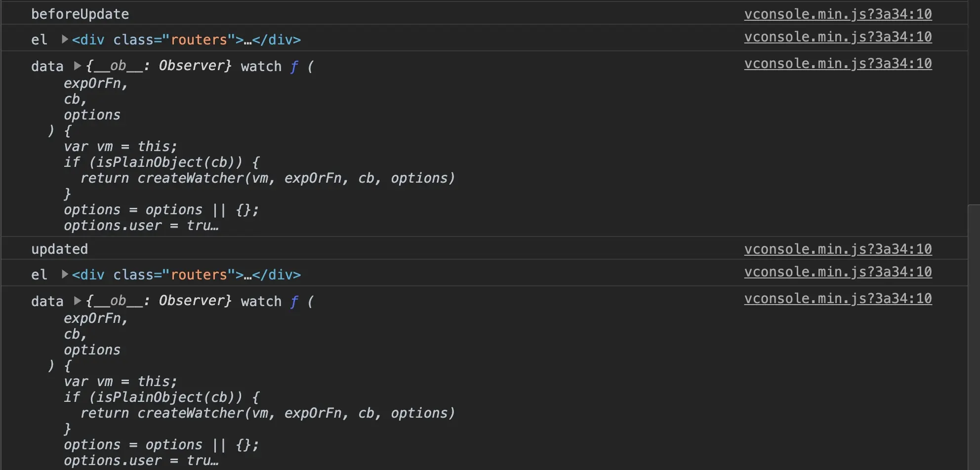Open source link beside data row under beforeUpdate
Screen dimensions: 980x470
coord(838,64)
